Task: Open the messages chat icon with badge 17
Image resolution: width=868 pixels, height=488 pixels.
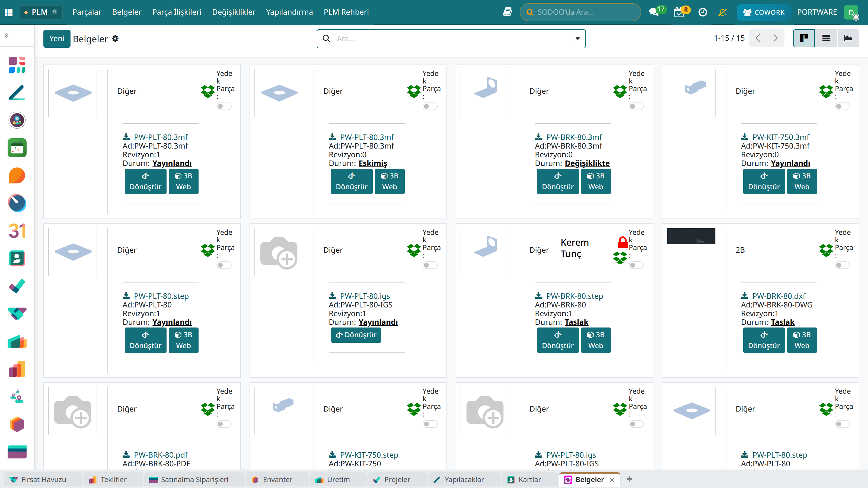Action: (x=654, y=12)
